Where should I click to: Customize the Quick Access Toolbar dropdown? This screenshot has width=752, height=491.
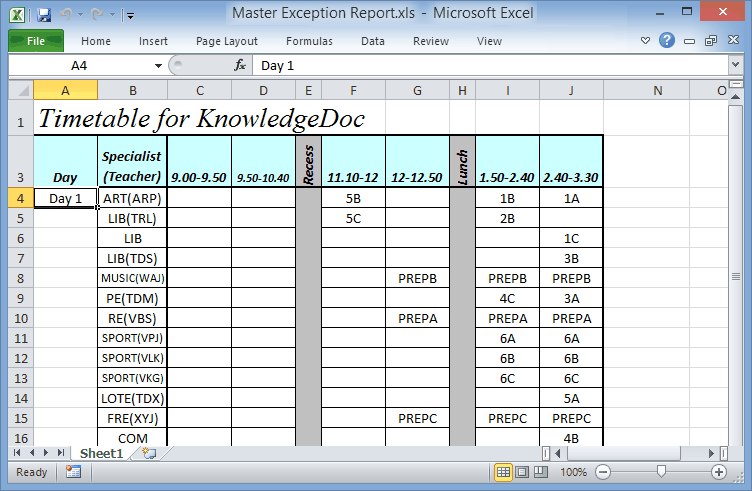pos(130,16)
